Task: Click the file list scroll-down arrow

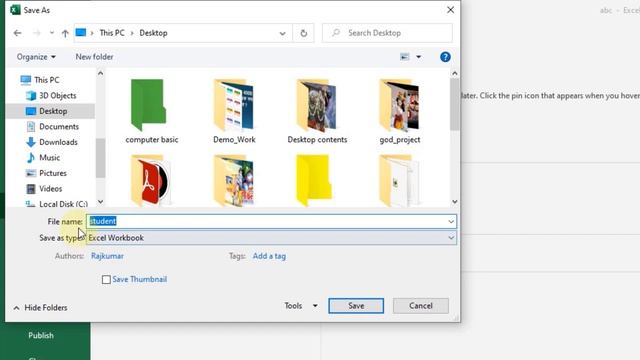Action: pos(455,202)
